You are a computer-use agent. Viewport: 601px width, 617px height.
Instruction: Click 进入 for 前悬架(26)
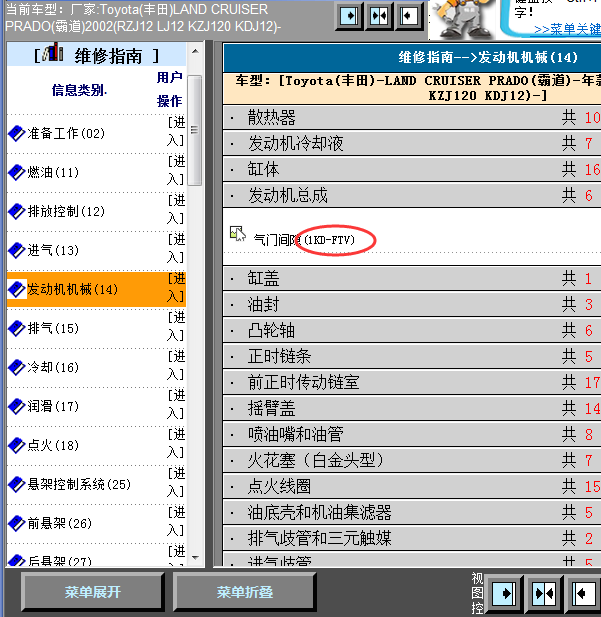click(176, 521)
